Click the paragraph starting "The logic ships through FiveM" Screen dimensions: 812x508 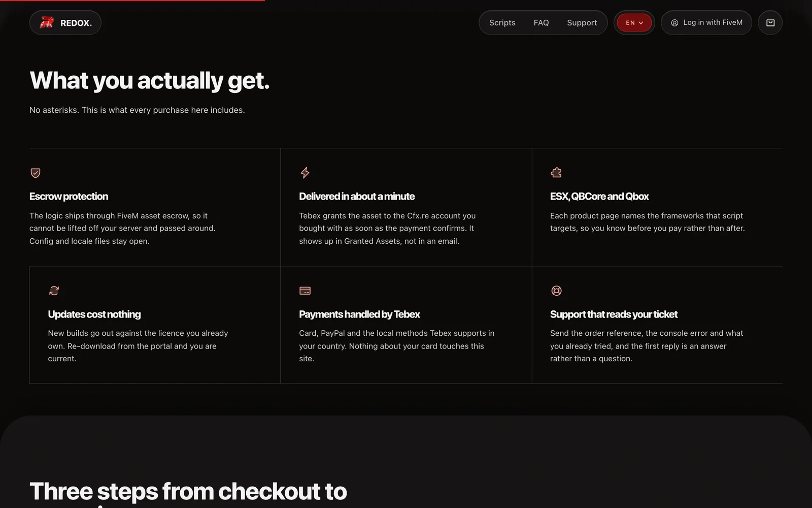pos(122,228)
